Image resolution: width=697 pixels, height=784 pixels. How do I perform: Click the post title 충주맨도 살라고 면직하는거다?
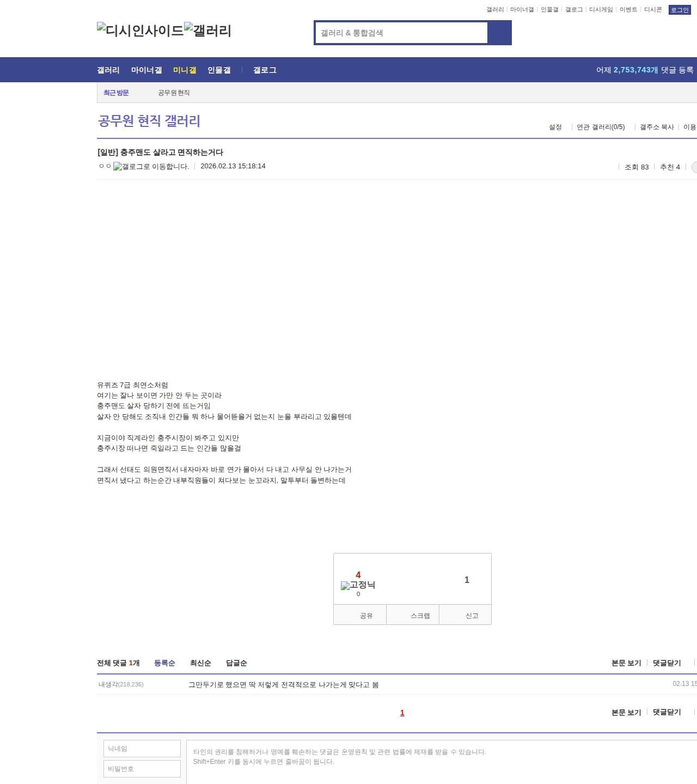coord(160,153)
